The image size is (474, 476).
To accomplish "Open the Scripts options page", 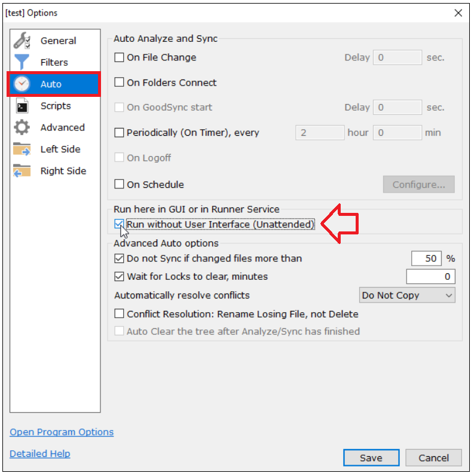I will coord(56,106).
